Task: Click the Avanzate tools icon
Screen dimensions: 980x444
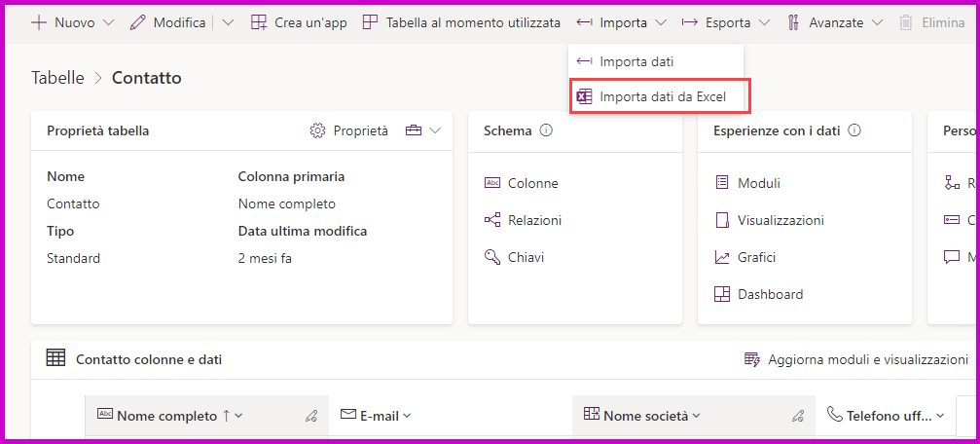Action: (793, 23)
